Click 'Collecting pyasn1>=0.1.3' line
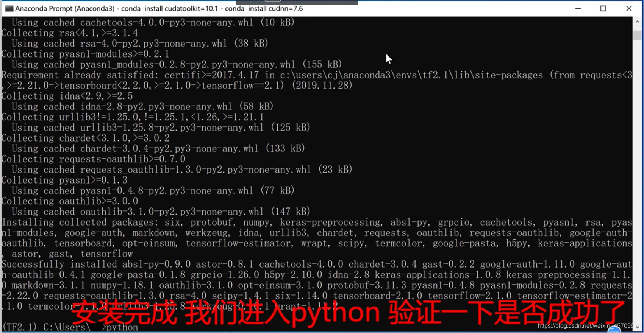The width and height of the screenshot is (644, 333). pyautogui.click(x=64, y=180)
